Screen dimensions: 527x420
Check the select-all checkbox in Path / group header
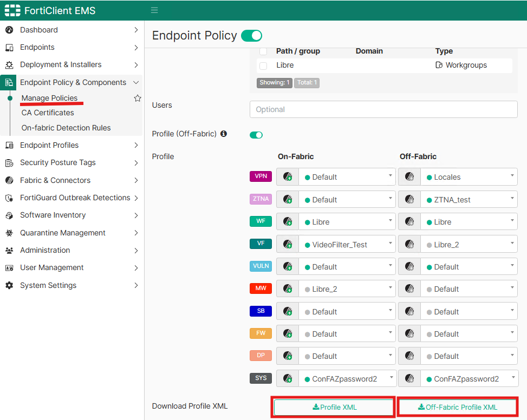(263, 51)
